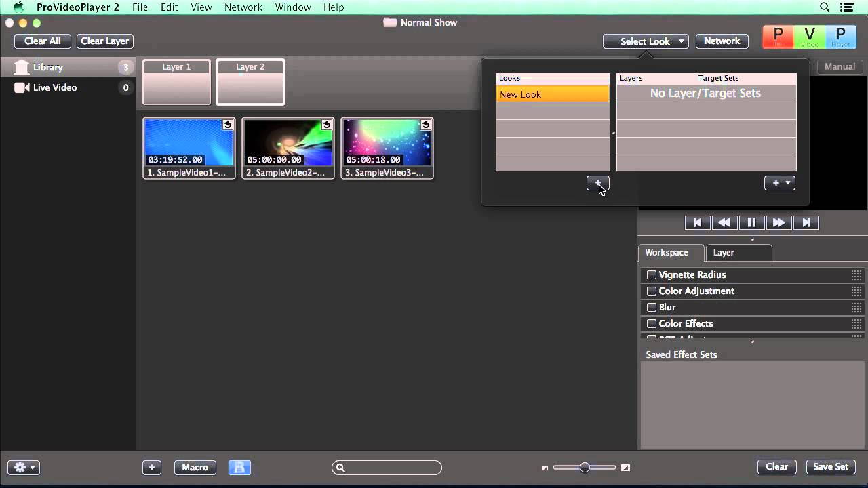
Task: Open the ProVideoPlayer 2 menu
Action: [x=78, y=7]
